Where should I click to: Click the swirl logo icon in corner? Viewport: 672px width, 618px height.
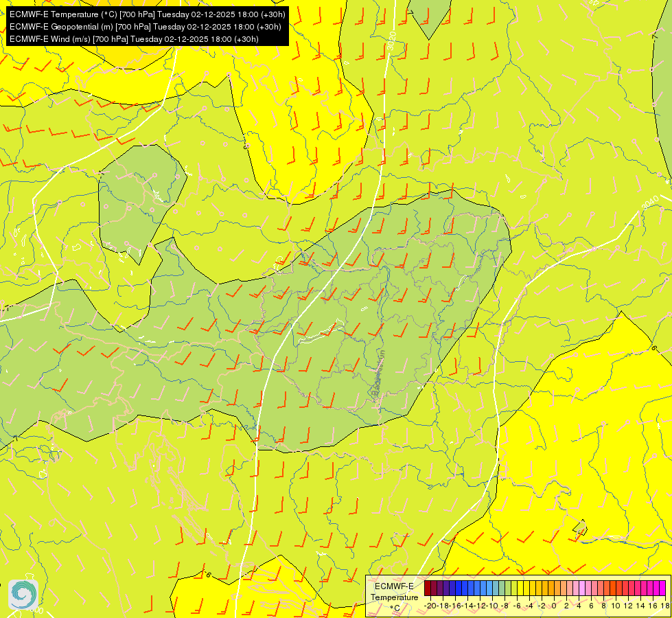click(23, 595)
